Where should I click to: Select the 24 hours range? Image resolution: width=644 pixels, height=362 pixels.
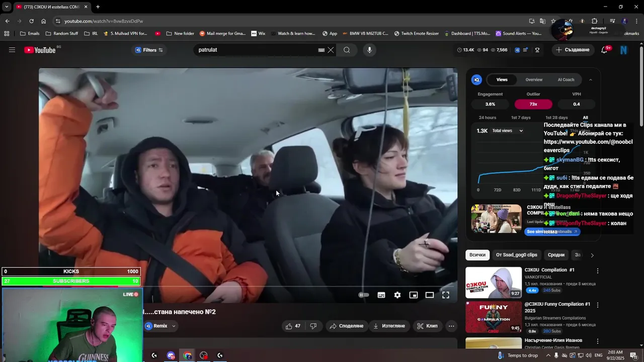pos(488,118)
